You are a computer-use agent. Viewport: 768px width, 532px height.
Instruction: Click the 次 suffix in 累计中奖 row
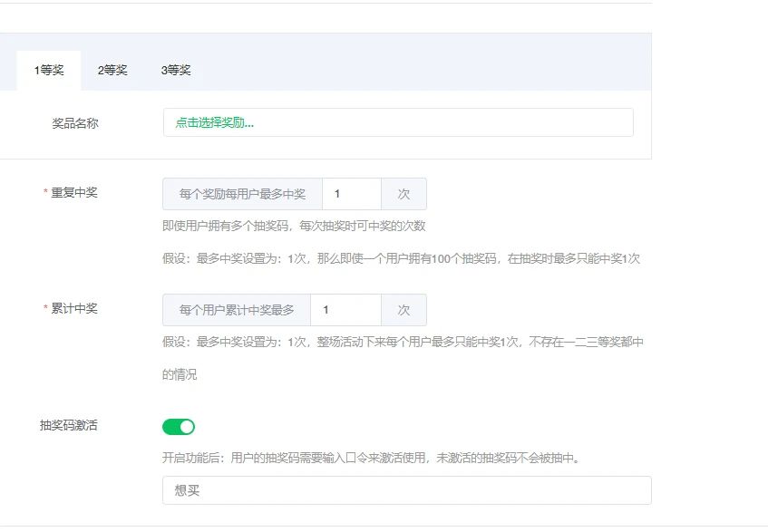(403, 310)
